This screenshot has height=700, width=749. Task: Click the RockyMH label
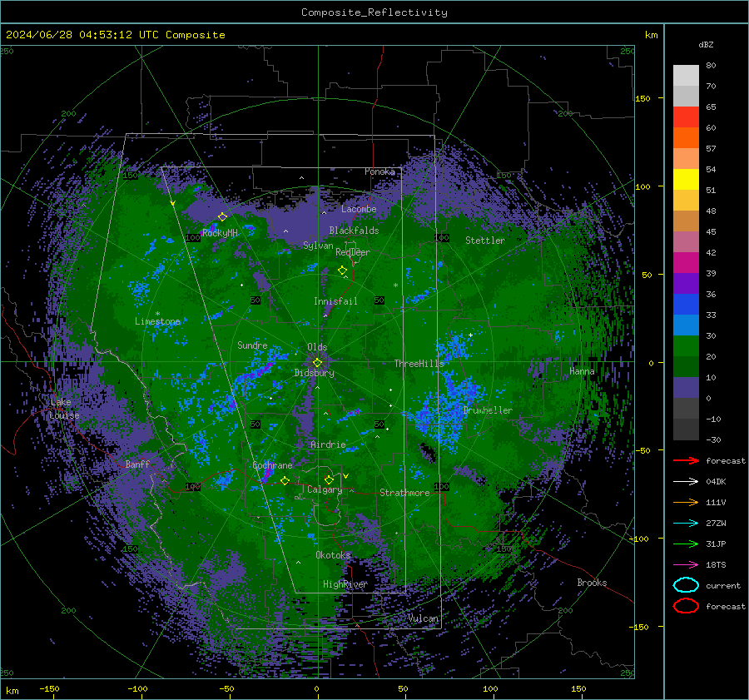point(220,233)
